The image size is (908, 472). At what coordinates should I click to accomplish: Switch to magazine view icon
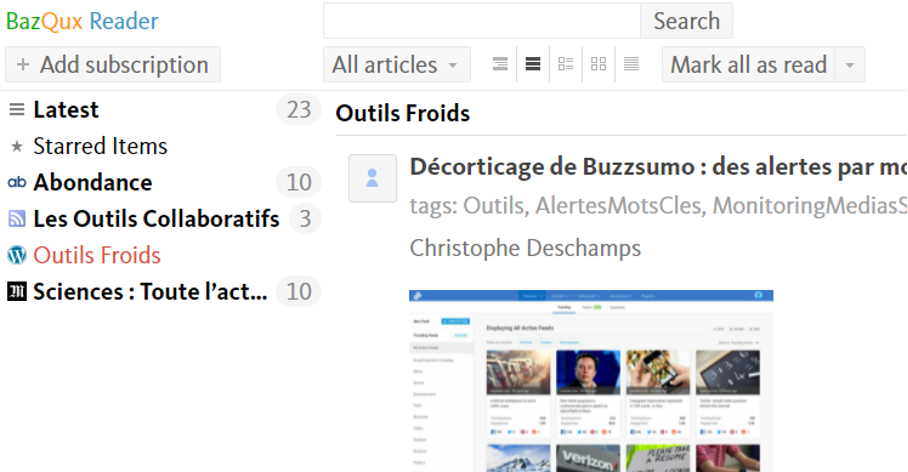[566, 64]
